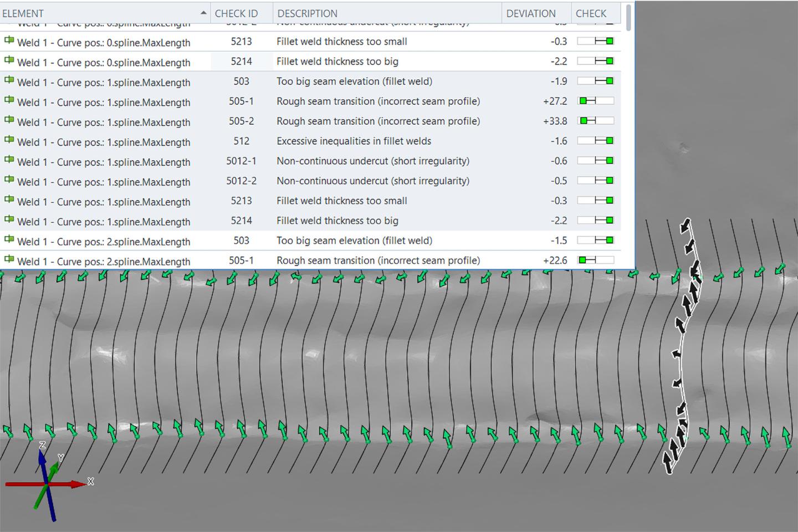
Task: Toggle the check indicator for ID 5213
Action: point(596,40)
